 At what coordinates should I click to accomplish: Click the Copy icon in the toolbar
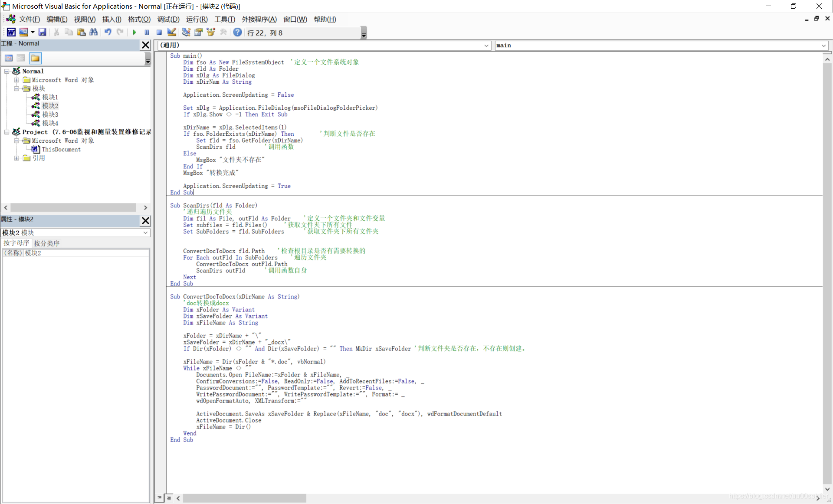tap(69, 32)
